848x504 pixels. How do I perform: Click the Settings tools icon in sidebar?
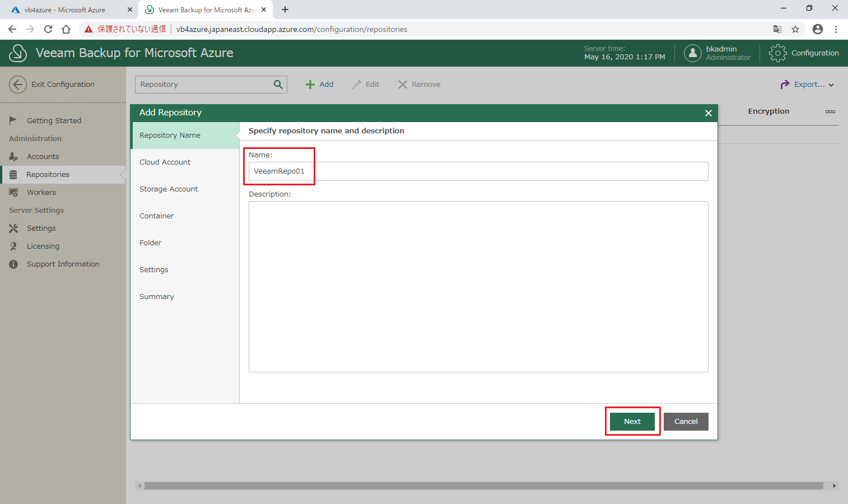[x=13, y=228]
